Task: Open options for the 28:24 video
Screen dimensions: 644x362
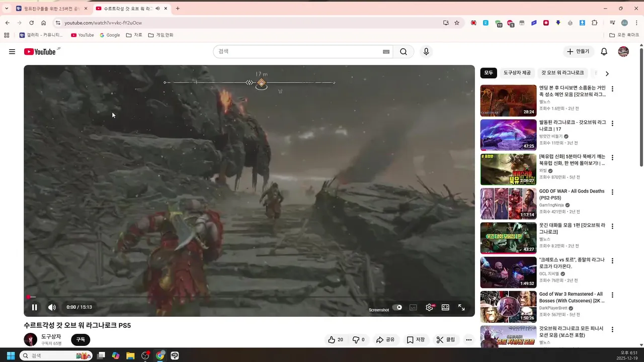Action: click(x=612, y=89)
